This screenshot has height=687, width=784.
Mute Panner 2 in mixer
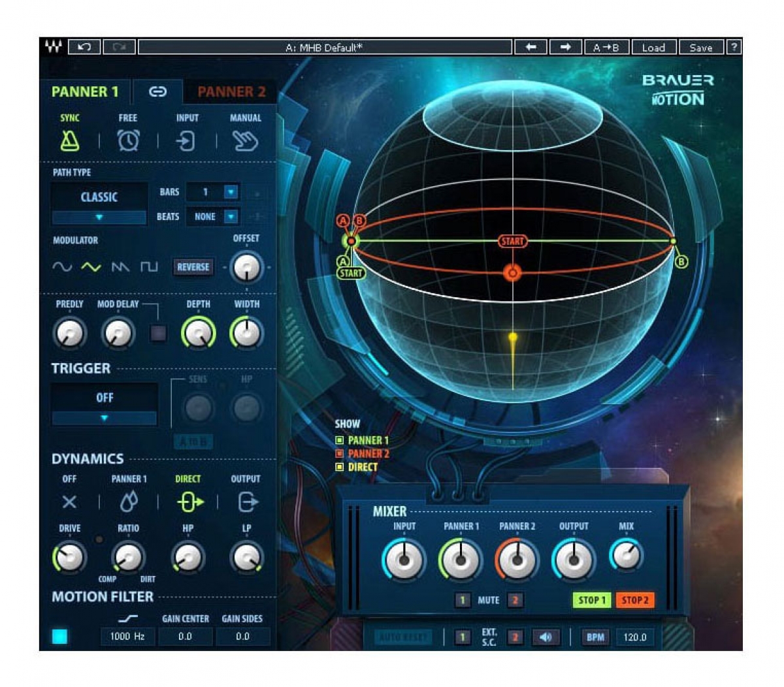point(514,599)
